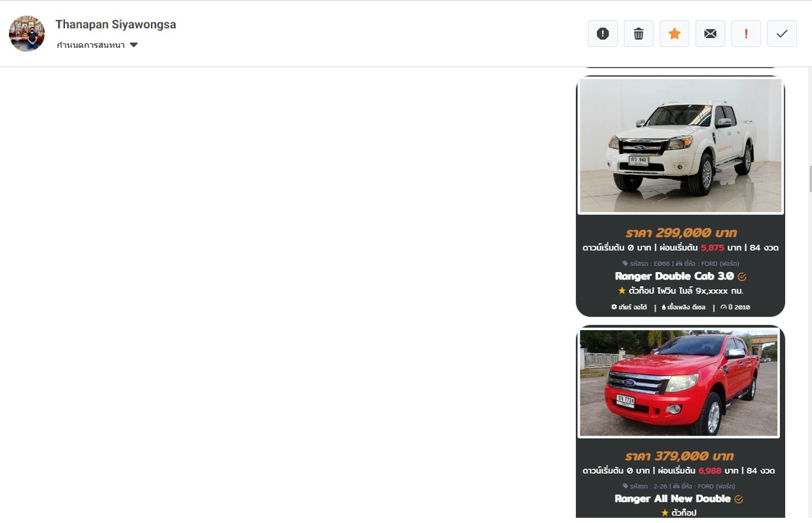This screenshot has width=812, height=523.
Task: Click Ranger Double Cab 3.0 title
Action: 675,276
